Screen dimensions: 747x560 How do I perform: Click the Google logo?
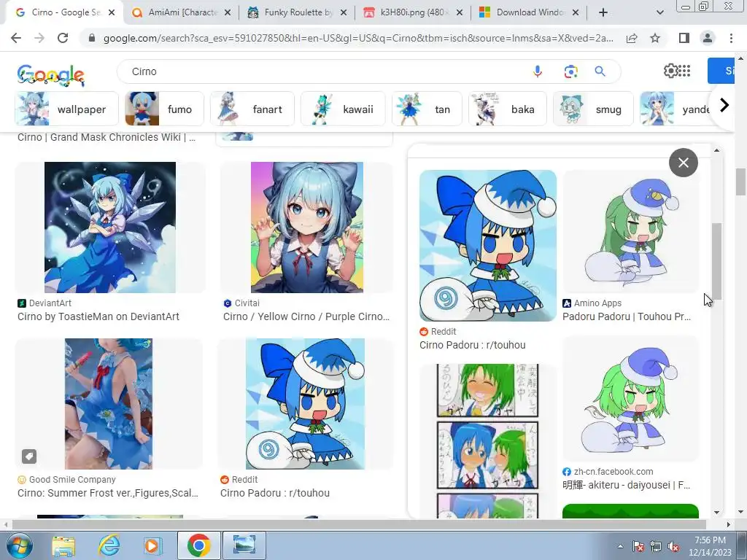point(51,75)
